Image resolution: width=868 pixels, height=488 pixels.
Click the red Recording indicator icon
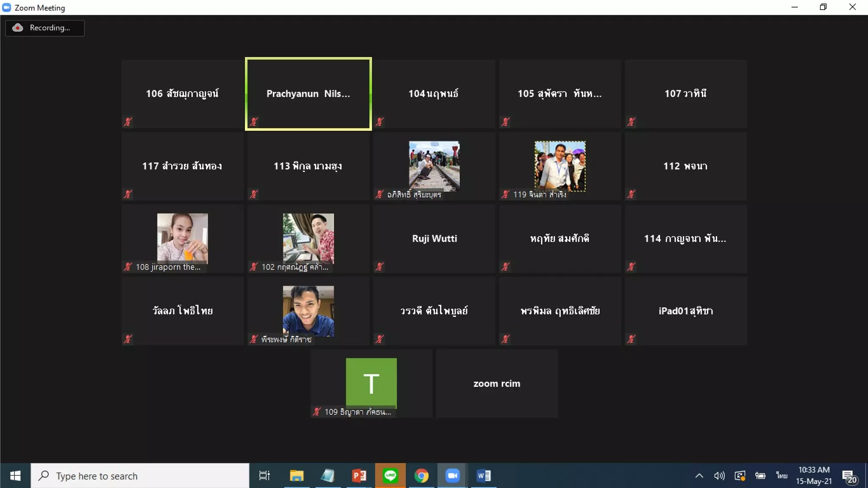pos(17,28)
